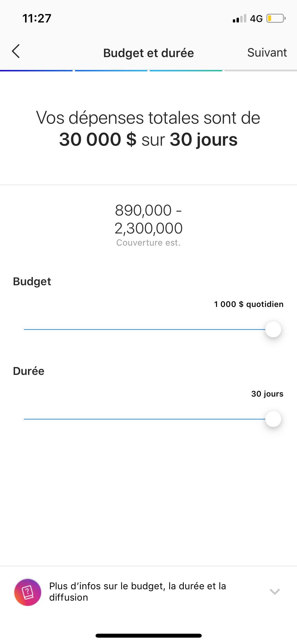Click the "Budget et durée" header title
Viewport: 297px width, 644px height.
tap(148, 53)
